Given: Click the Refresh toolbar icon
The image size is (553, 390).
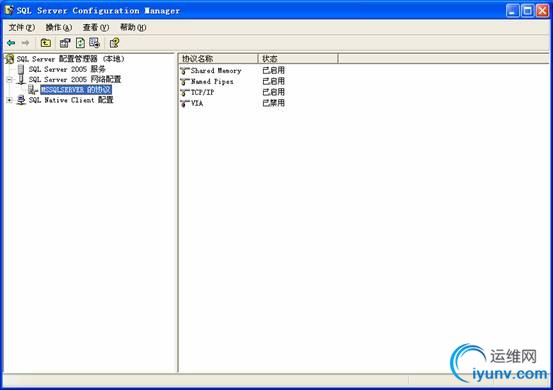Looking at the screenshot, I should [80, 43].
